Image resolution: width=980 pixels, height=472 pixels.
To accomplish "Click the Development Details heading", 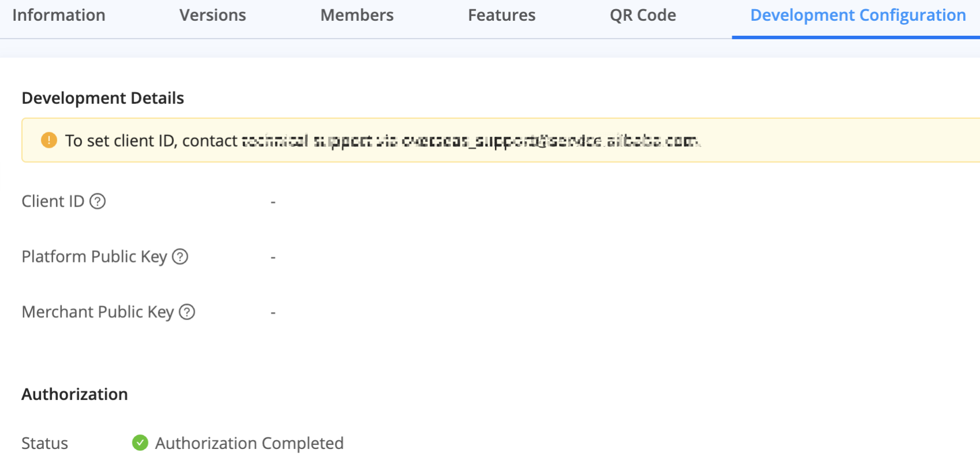I will 103,98.
